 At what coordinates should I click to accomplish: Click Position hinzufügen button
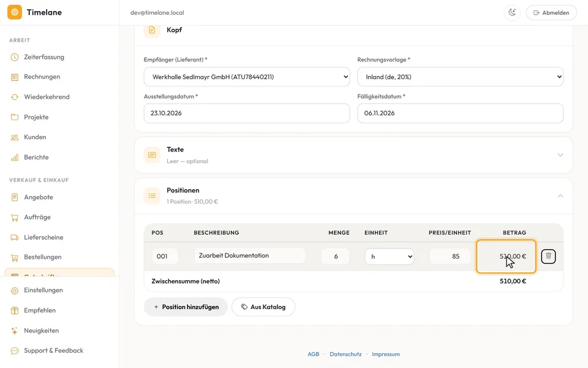click(186, 307)
